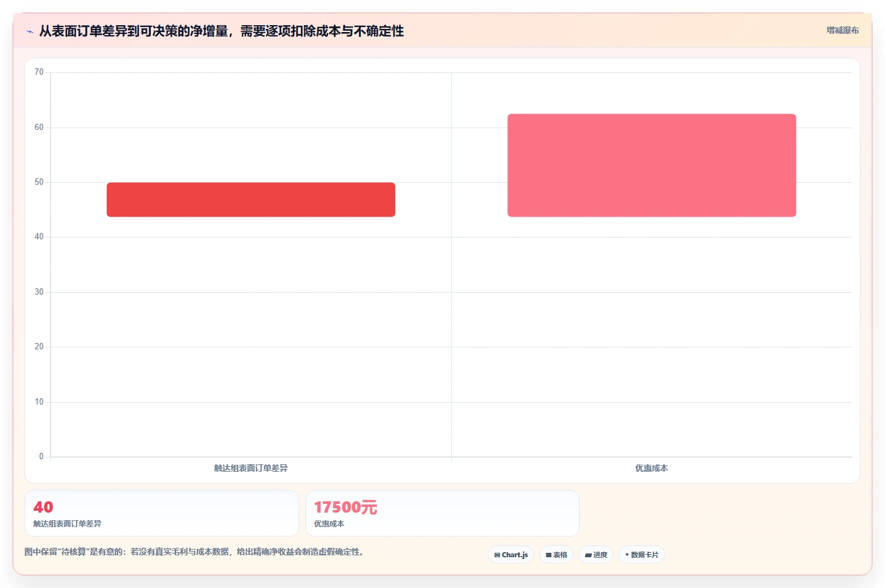Image resolution: width=885 pixels, height=588 pixels.
Task: Open the data card showing 40
Action: (162, 513)
